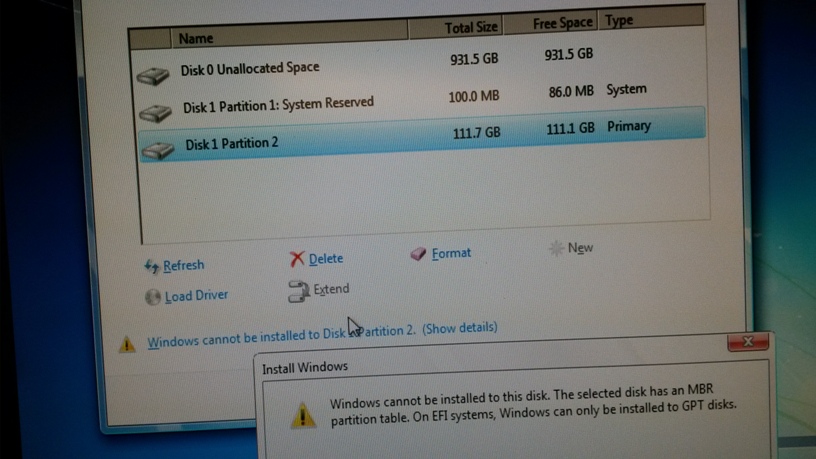Format the selected partition
Image resolution: width=816 pixels, height=459 pixels.
(451, 253)
